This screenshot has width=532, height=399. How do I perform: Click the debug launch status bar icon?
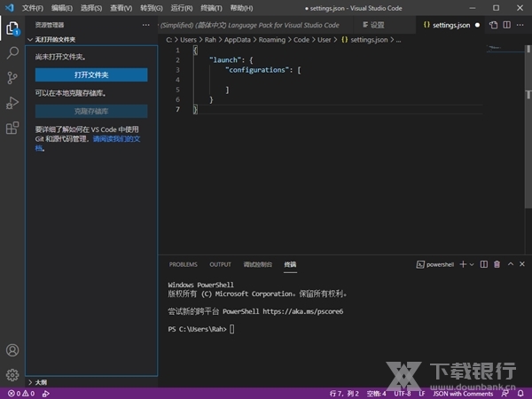(46, 394)
